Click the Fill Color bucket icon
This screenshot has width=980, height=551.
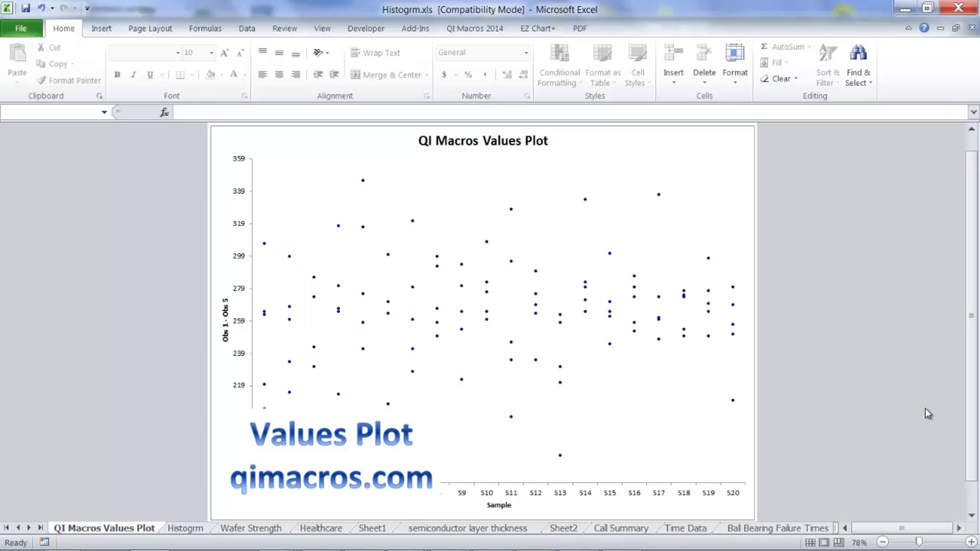coord(210,75)
